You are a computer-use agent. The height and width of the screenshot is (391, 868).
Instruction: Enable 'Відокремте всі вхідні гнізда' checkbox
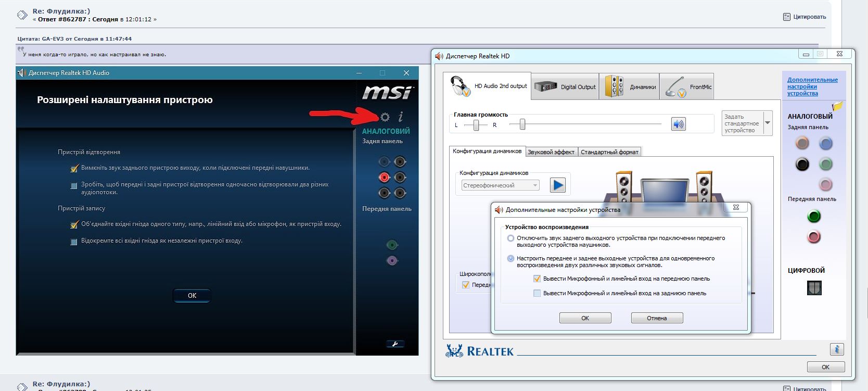[74, 241]
